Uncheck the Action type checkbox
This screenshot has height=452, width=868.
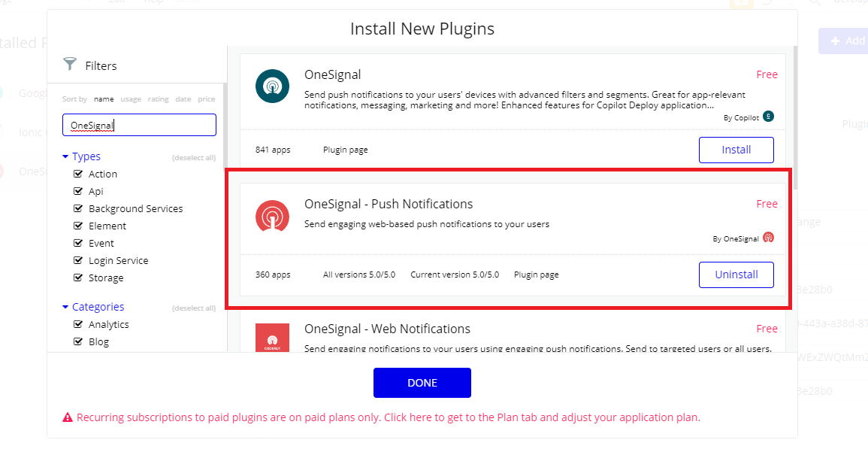[78, 174]
